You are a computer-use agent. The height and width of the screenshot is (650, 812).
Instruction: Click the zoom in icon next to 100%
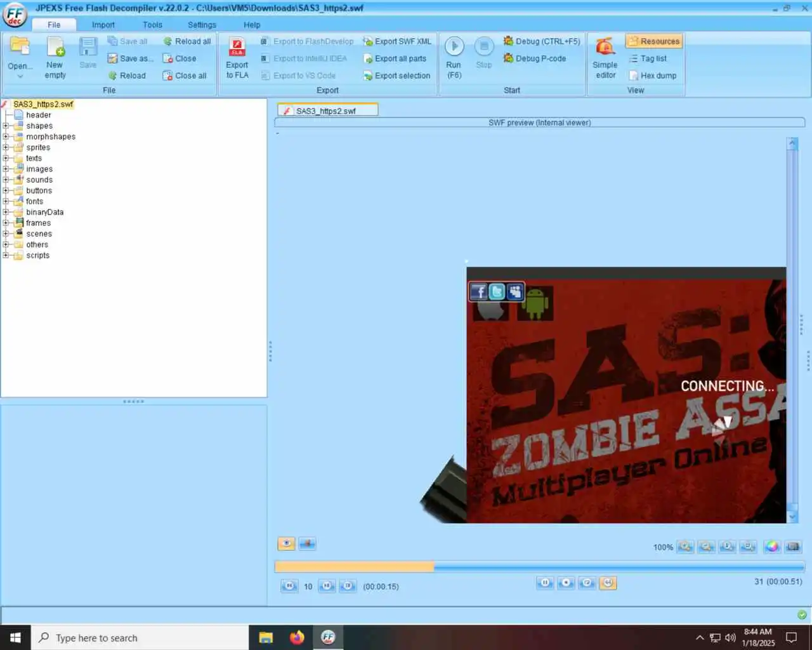click(685, 547)
